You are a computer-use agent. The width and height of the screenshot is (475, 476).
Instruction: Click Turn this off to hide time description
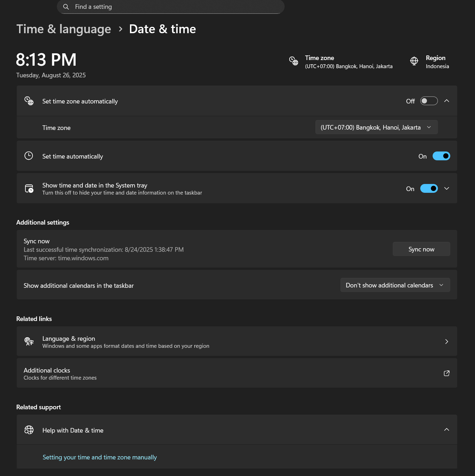(122, 193)
